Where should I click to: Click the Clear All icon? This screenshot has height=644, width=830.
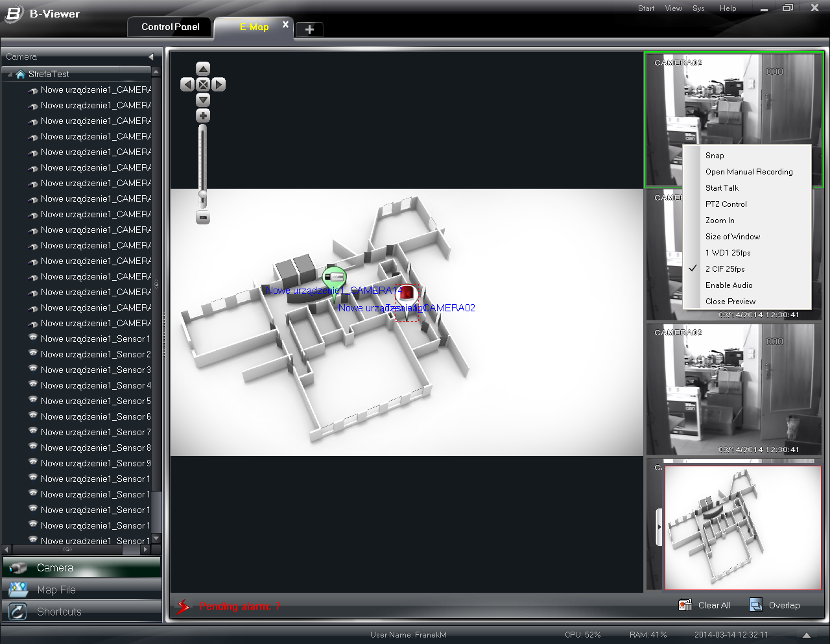(x=685, y=605)
